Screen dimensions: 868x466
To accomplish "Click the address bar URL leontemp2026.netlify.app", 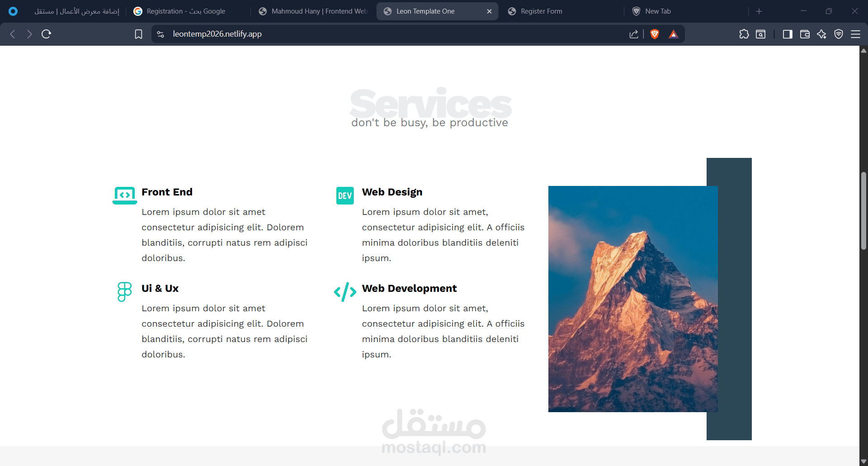I will 217,34.
